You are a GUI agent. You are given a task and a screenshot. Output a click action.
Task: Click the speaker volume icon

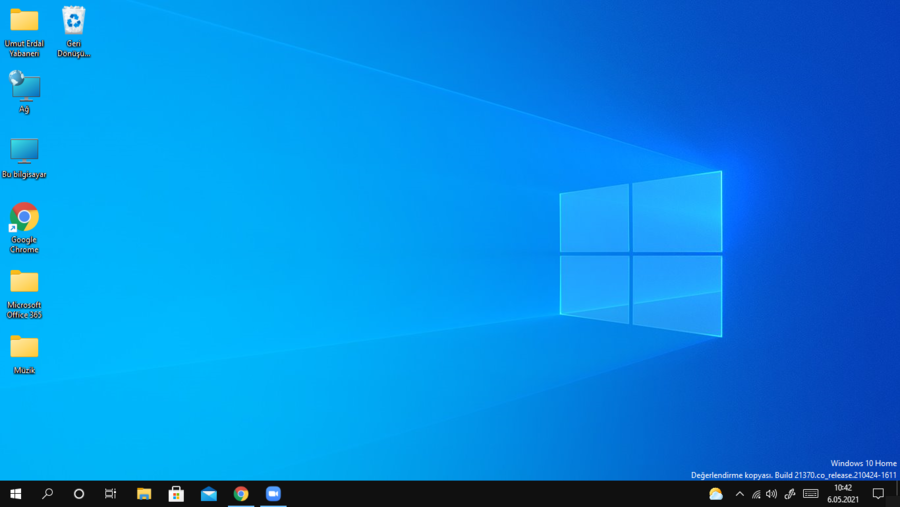pos(771,494)
